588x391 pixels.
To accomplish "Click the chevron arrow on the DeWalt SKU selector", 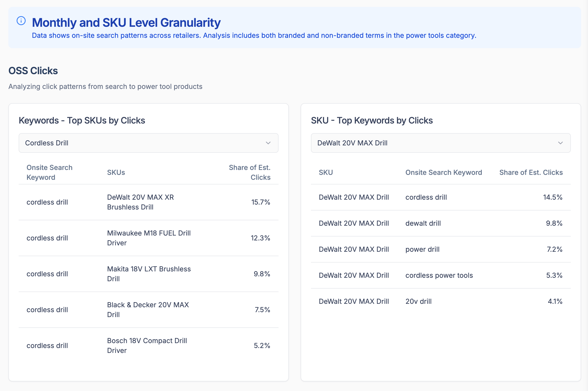I will tap(560, 143).
